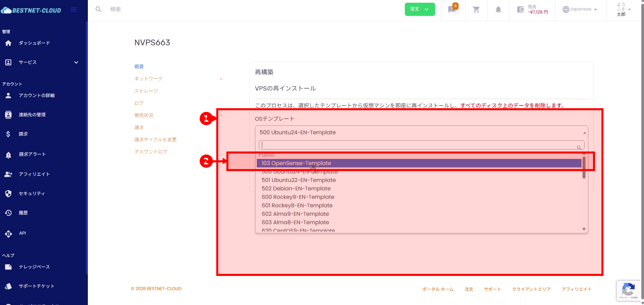Screen dimensions: 644x305
Task: Click the wallet balance icon
Action: coord(520,9)
